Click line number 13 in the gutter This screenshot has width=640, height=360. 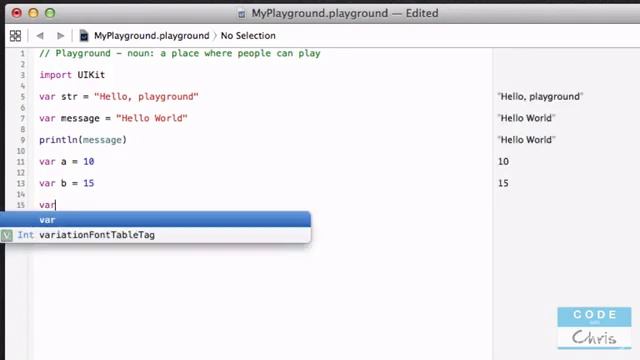[21, 183]
